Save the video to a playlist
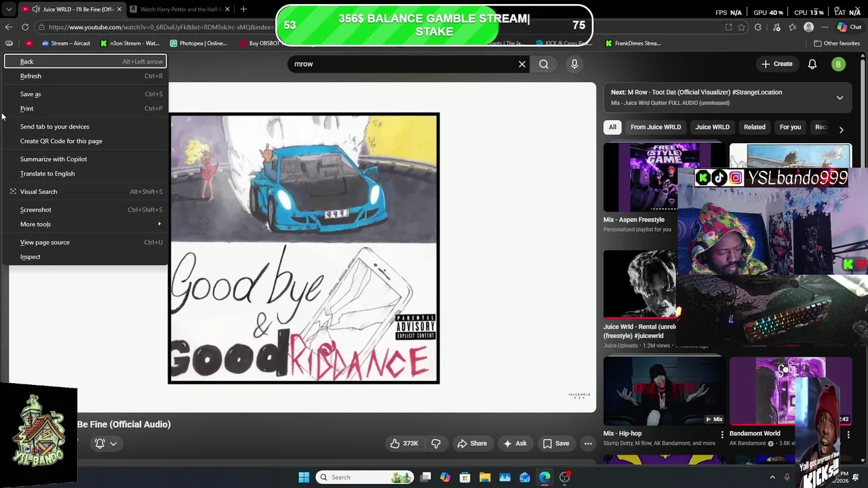This screenshot has height=488, width=868. tap(555, 443)
